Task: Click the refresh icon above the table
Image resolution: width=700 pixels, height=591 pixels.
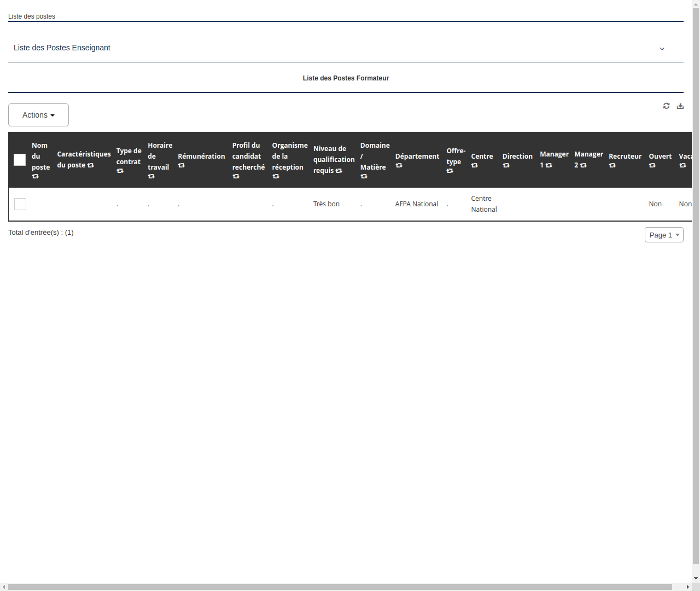Action: click(666, 106)
